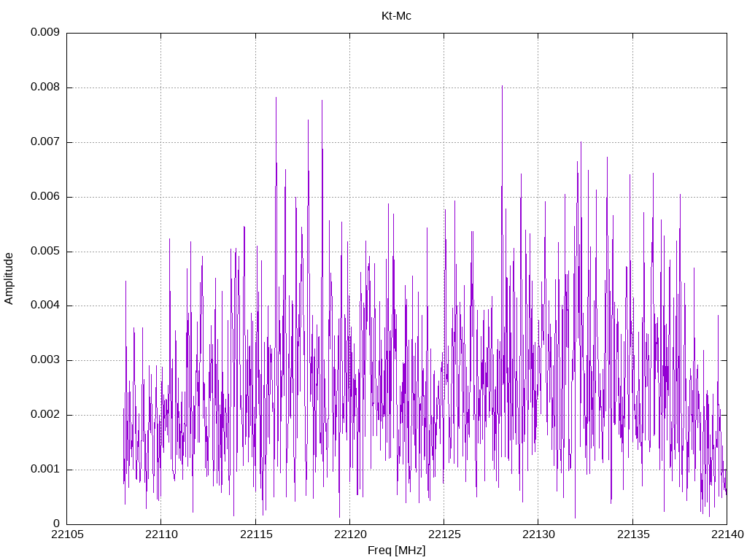
Task: Click the tallest spectrum peak near 22128 MHz
Action: [502, 87]
